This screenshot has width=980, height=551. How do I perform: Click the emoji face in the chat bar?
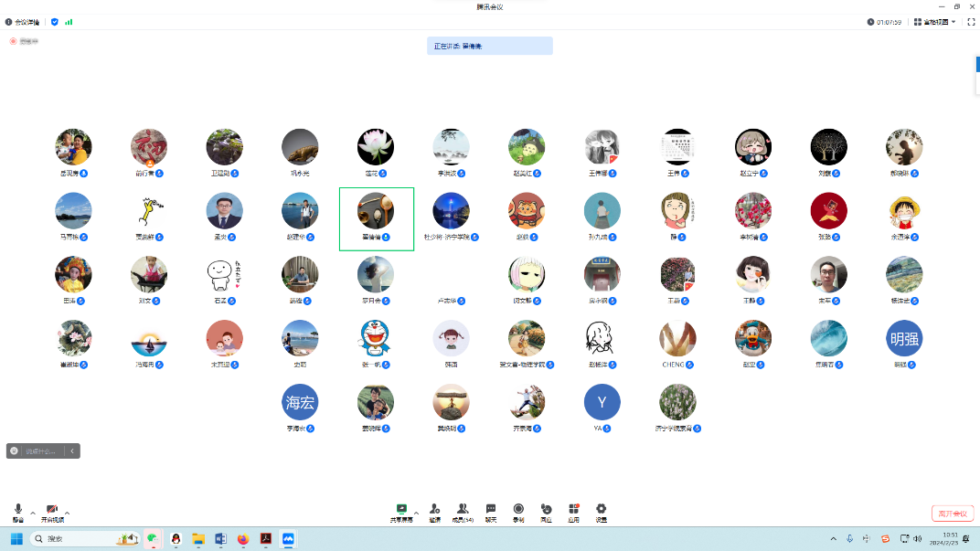click(15, 450)
